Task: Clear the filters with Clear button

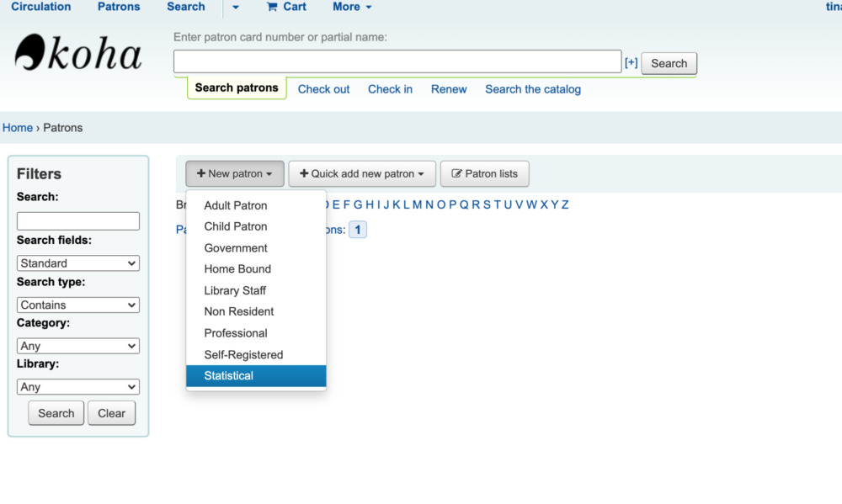Action: [111, 413]
